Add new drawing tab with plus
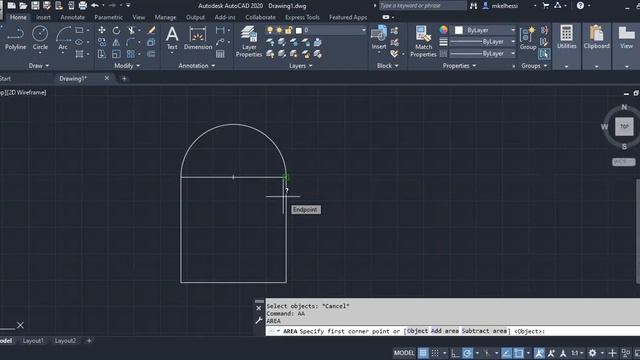 [124, 78]
